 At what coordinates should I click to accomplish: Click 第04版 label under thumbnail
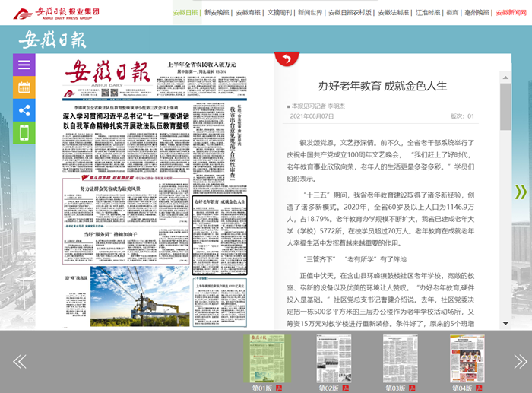click(462, 388)
